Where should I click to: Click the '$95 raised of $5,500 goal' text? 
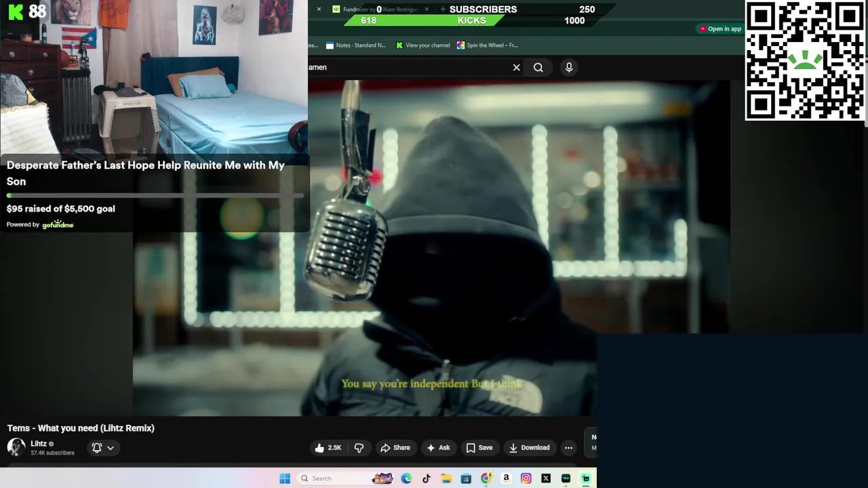(x=61, y=209)
